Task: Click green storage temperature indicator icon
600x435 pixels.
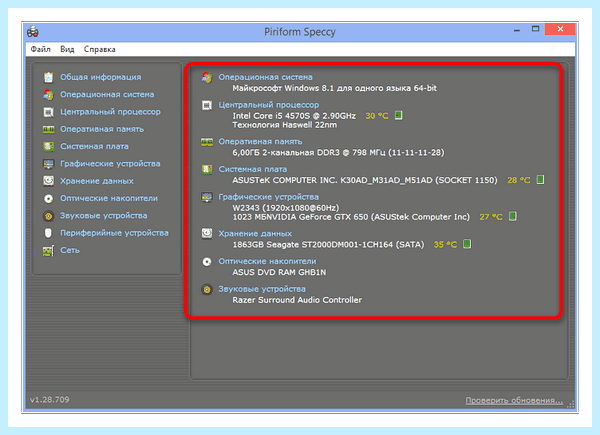Action: (467, 244)
